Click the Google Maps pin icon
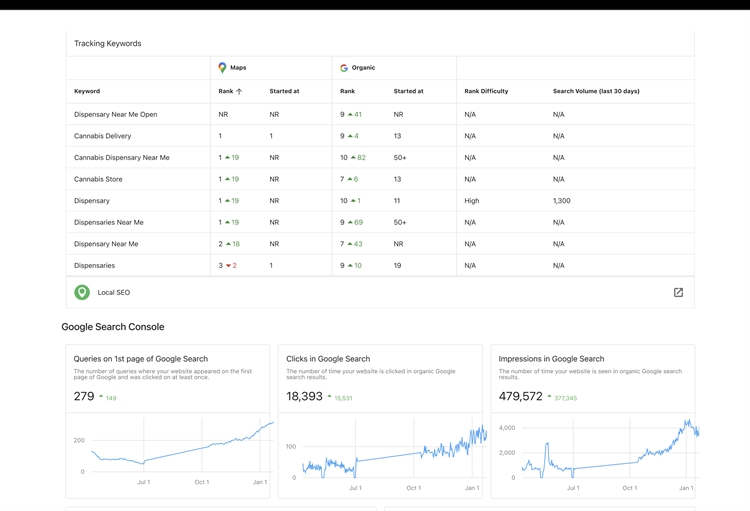The width and height of the screenshot is (750, 511). [x=222, y=68]
